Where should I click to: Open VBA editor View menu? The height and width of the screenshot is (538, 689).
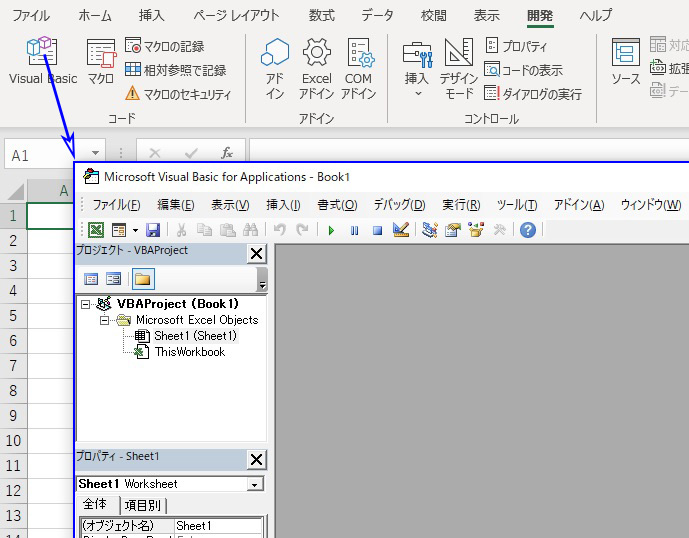[x=230, y=205]
